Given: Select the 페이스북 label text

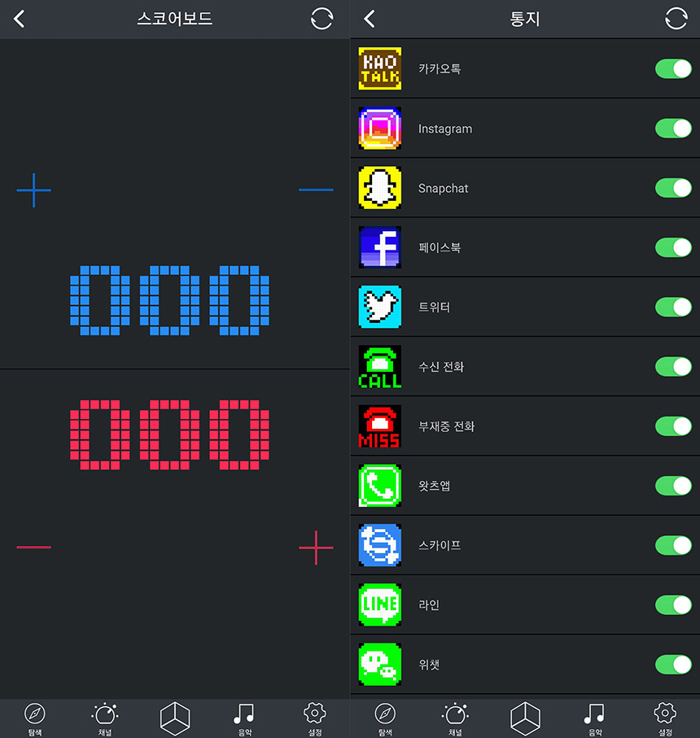Looking at the screenshot, I should 440,247.
